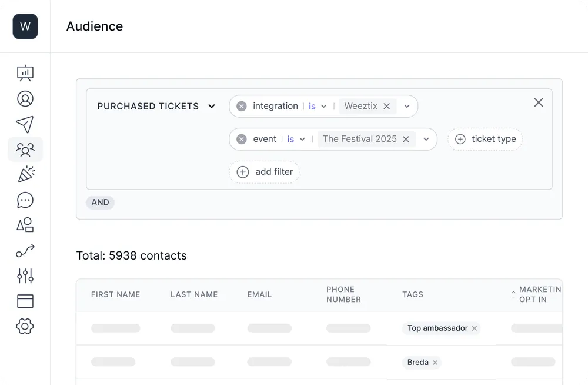The image size is (588, 385).
Task: Click the Phone Number column header
Action: click(x=343, y=294)
